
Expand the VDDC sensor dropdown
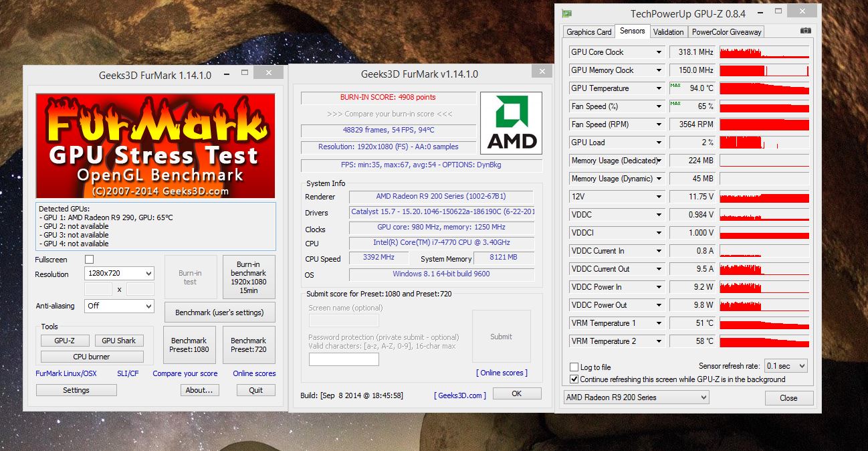click(659, 215)
